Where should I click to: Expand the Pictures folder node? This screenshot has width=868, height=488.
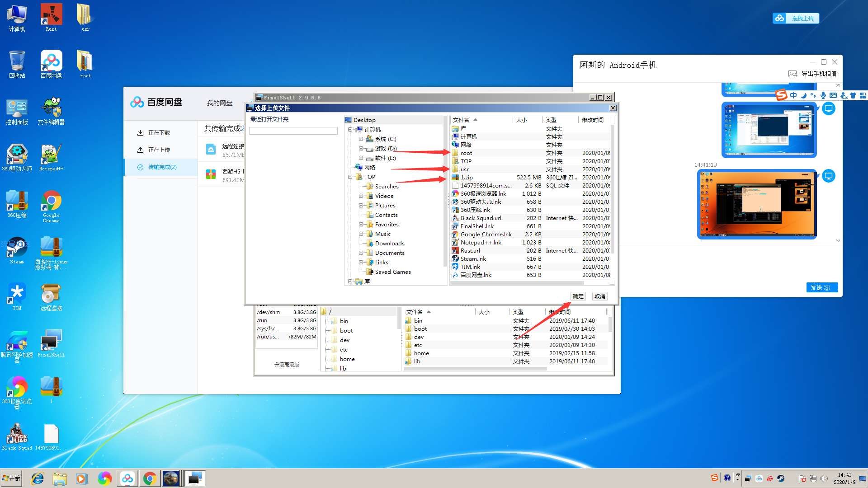click(361, 206)
